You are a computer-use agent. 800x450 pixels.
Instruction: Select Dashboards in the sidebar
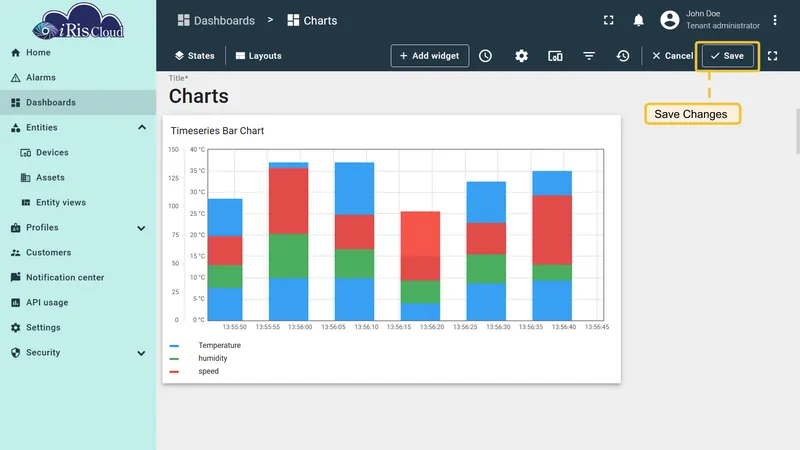point(78,103)
